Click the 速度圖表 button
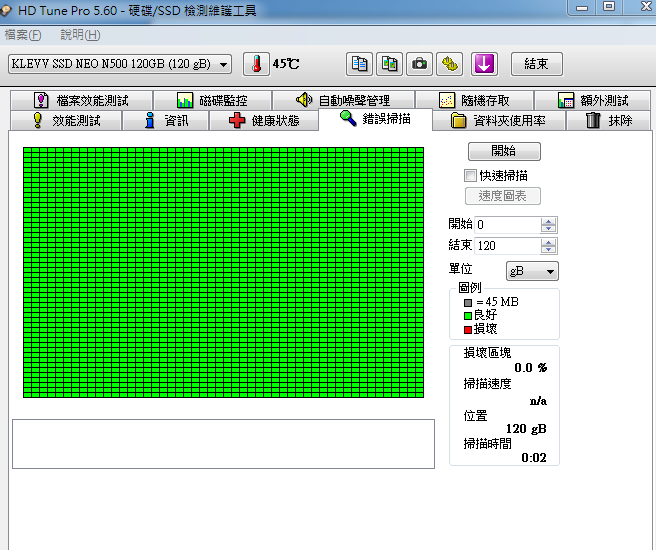Image resolution: width=656 pixels, height=550 pixels. tap(502, 196)
